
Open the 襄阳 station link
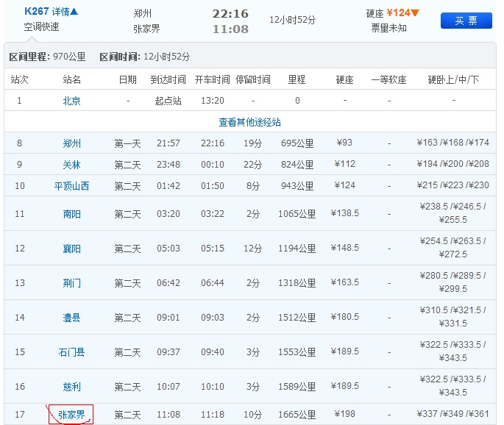click(x=71, y=249)
